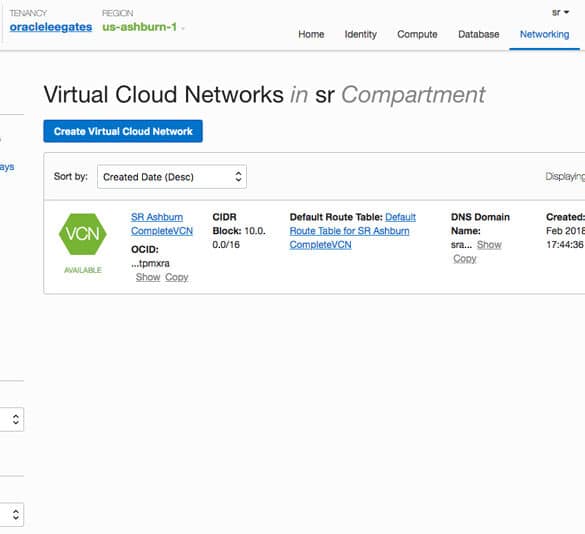Image resolution: width=585 pixels, height=534 pixels.
Task: Show the full DNS domain name
Action: point(489,245)
